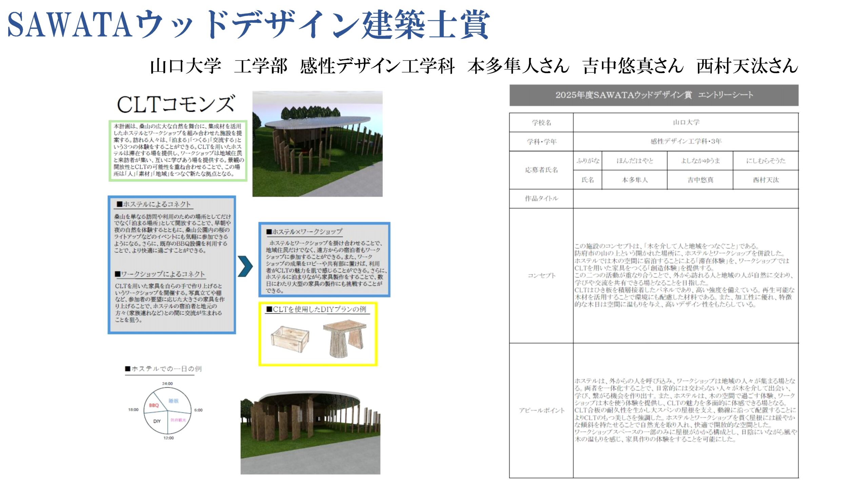Screen dimensions: 868x488
Task: Click the empty 作品タイトル field
Action: (686, 199)
